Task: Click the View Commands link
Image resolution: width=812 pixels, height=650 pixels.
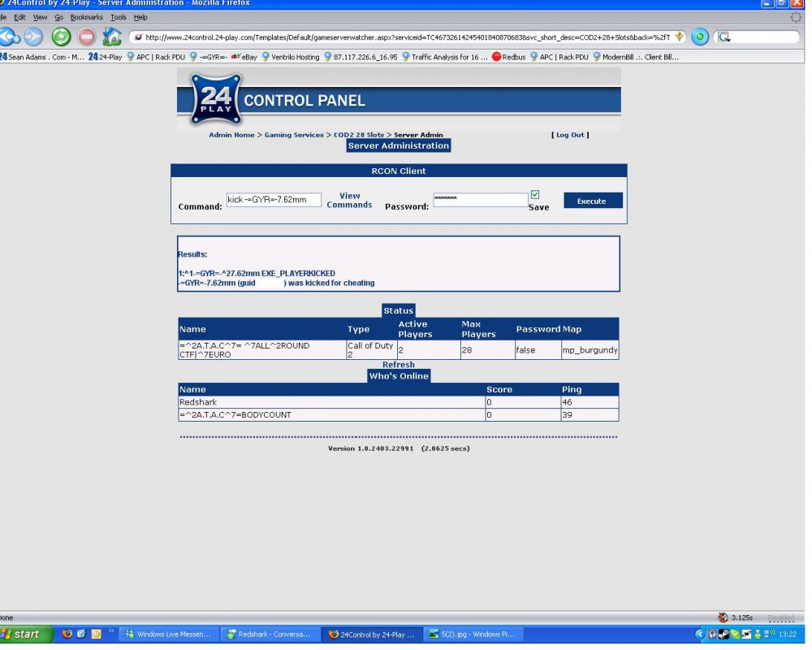Action: pyautogui.click(x=349, y=201)
